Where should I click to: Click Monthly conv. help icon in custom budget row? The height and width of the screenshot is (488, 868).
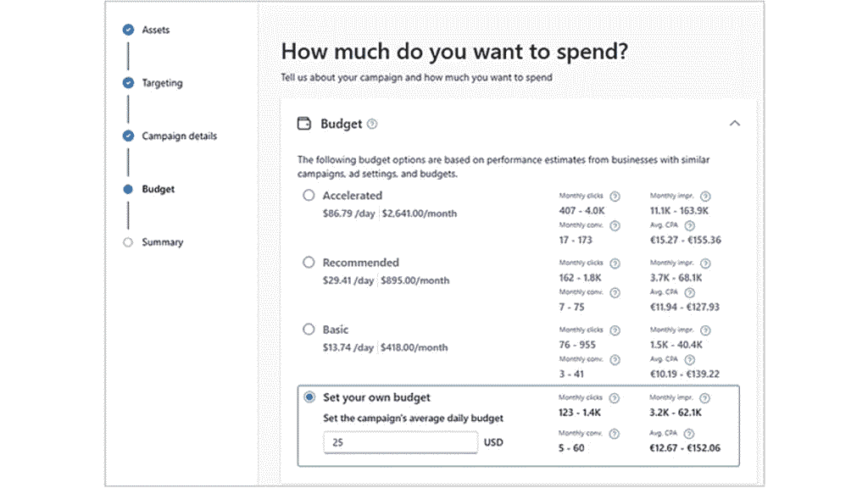click(x=615, y=432)
